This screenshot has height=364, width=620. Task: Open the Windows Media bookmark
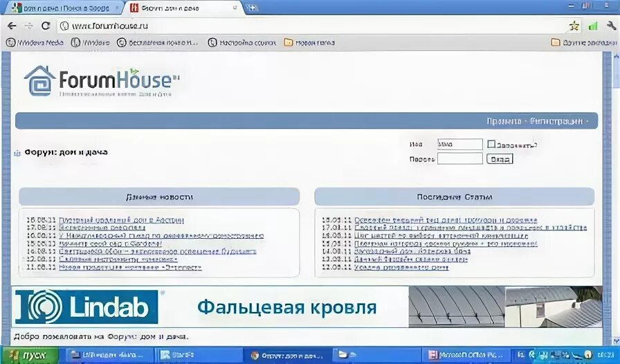(35, 42)
